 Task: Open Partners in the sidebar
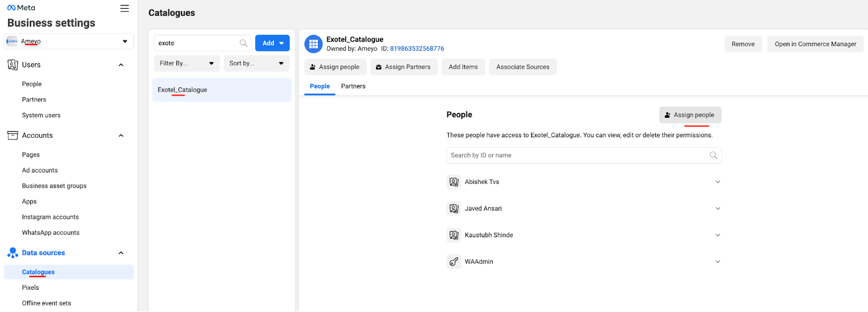pyautogui.click(x=34, y=100)
